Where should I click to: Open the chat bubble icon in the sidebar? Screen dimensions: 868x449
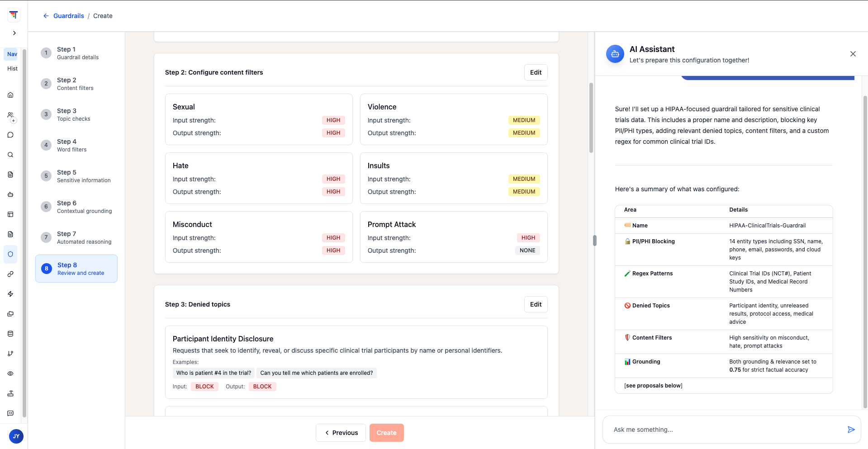10,135
